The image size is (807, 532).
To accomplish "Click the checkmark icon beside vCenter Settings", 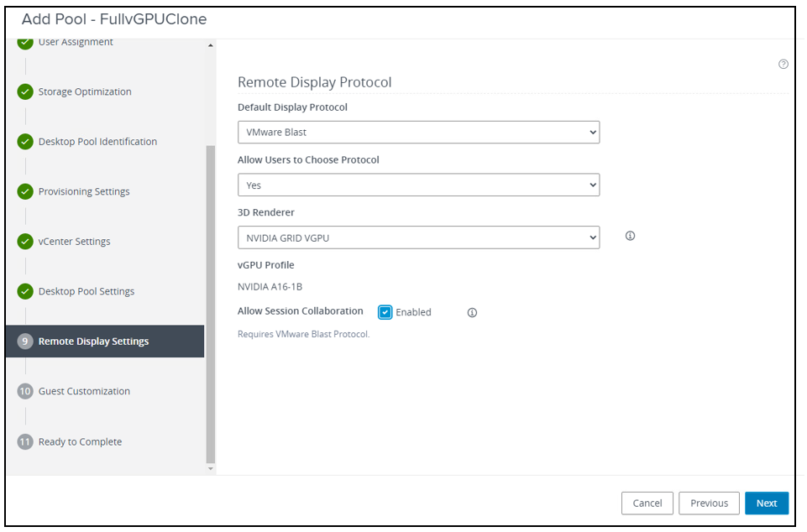I will click(25, 241).
